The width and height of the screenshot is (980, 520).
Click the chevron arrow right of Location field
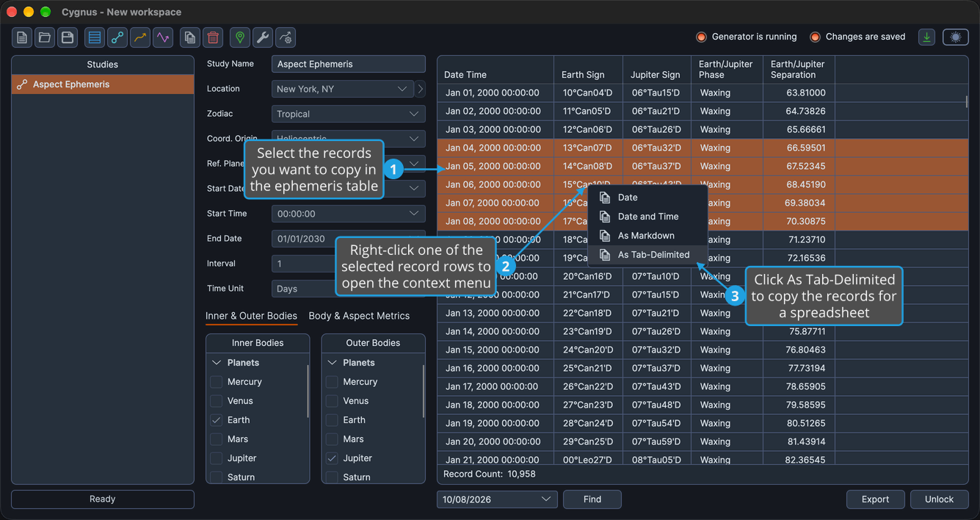(x=421, y=89)
